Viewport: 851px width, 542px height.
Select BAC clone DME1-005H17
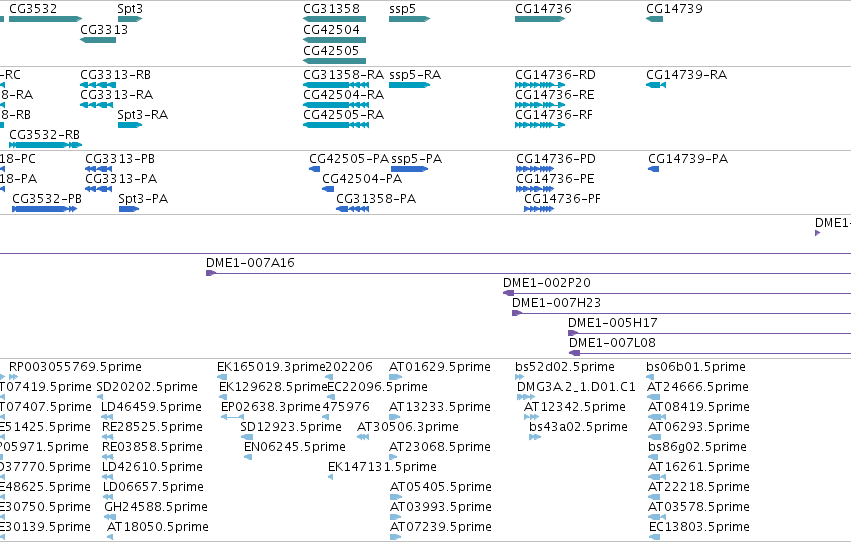(709, 333)
